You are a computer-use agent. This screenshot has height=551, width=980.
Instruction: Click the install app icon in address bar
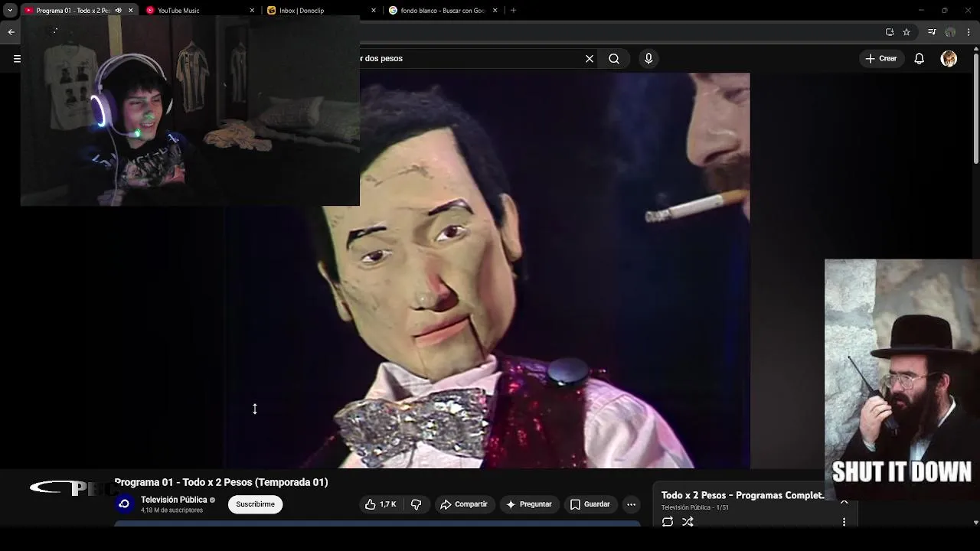tap(890, 32)
